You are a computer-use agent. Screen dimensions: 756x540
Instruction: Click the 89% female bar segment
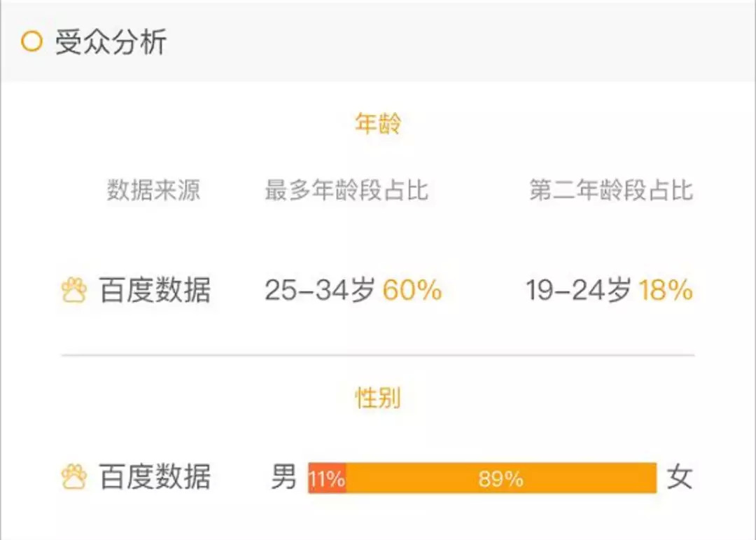point(501,478)
